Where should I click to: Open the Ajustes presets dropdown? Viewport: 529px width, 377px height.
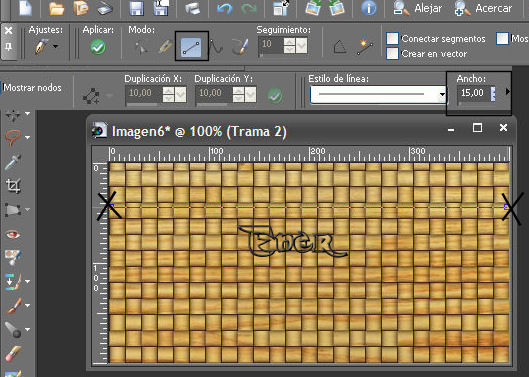[x=55, y=46]
